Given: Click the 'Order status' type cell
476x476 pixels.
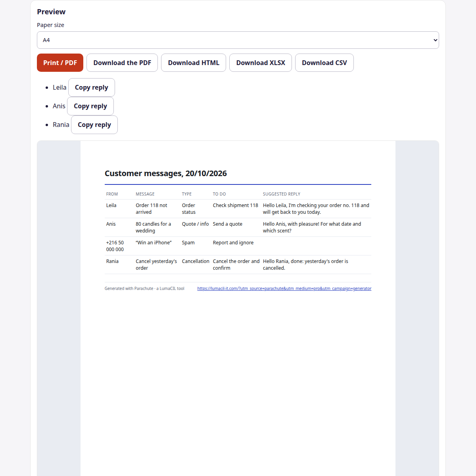Looking at the screenshot, I should [x=189, y=209].
